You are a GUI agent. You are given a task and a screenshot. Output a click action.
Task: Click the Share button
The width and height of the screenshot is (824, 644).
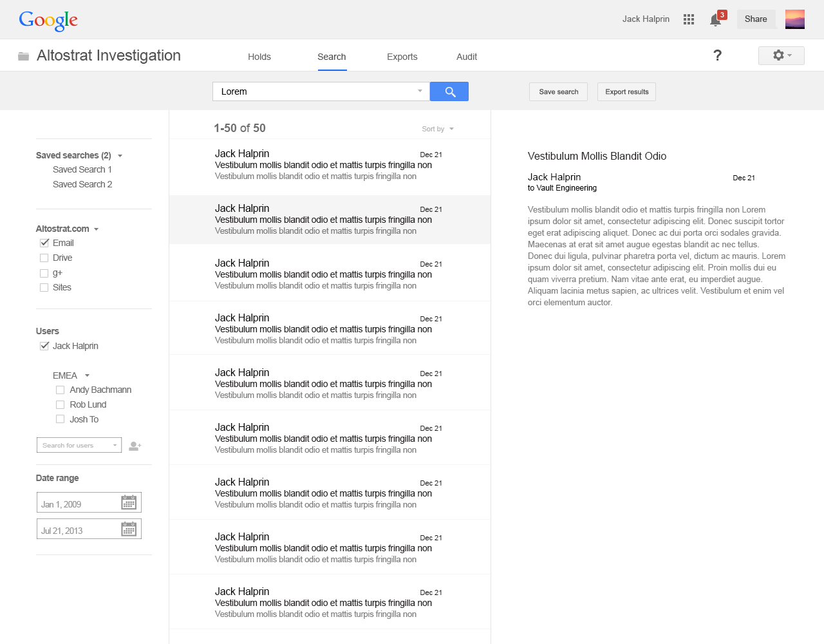pyautogui.click(x=756, y=19)
